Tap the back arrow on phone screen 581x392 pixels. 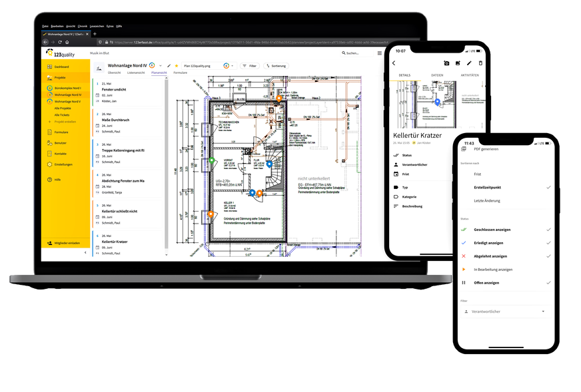[x=394, y=63]
